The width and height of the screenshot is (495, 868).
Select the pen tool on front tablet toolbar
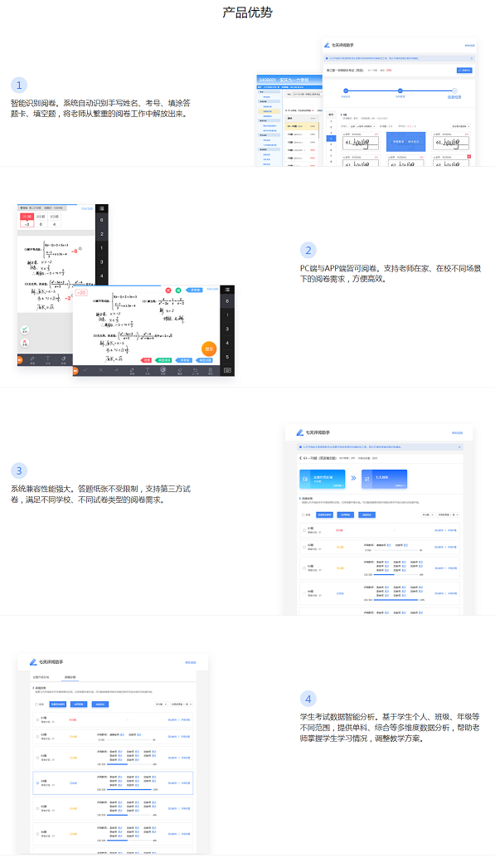[x=132, y=370]
